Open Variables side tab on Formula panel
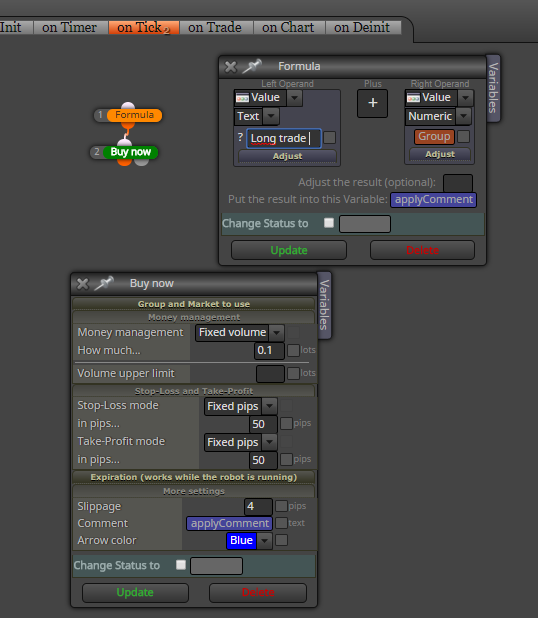The image size is (538, 618). coord(493,88)
